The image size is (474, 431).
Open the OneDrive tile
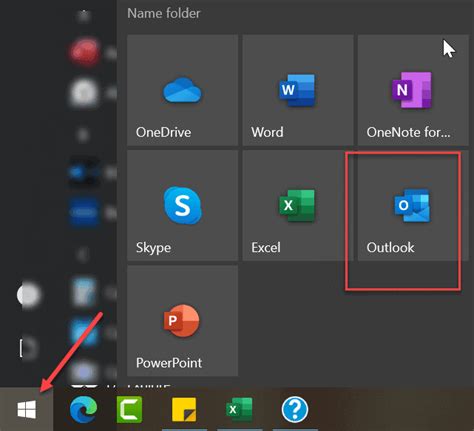(x=182, y=90)
